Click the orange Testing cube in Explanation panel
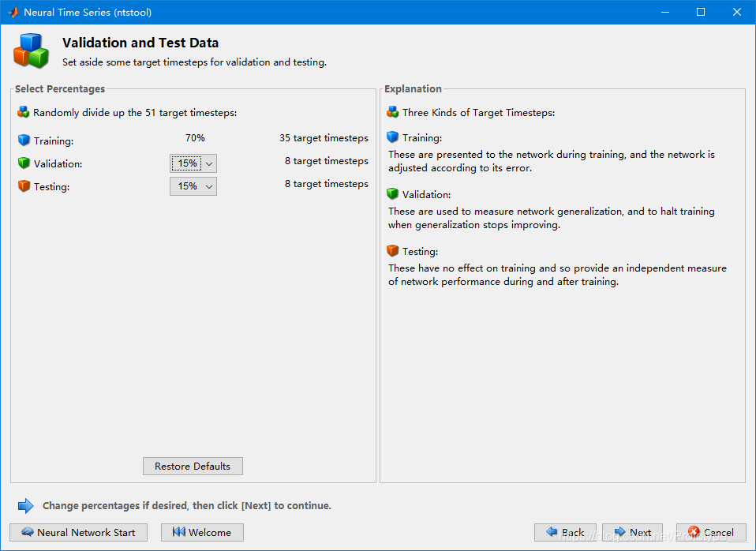 (x=392, y=251)
